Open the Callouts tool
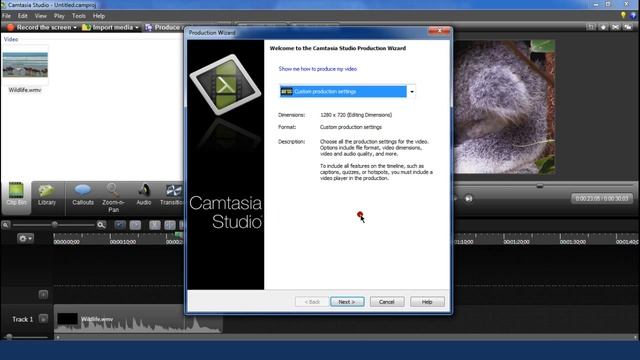 [83, 194]
